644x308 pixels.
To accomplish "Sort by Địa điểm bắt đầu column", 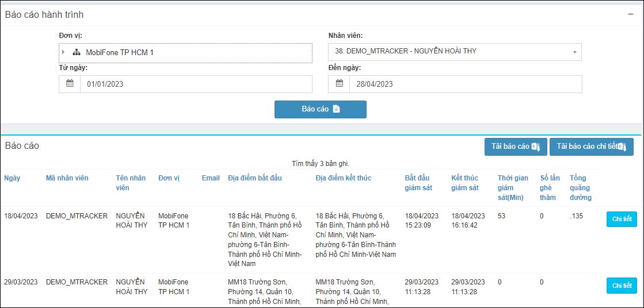I will click(x=255, y=178).
